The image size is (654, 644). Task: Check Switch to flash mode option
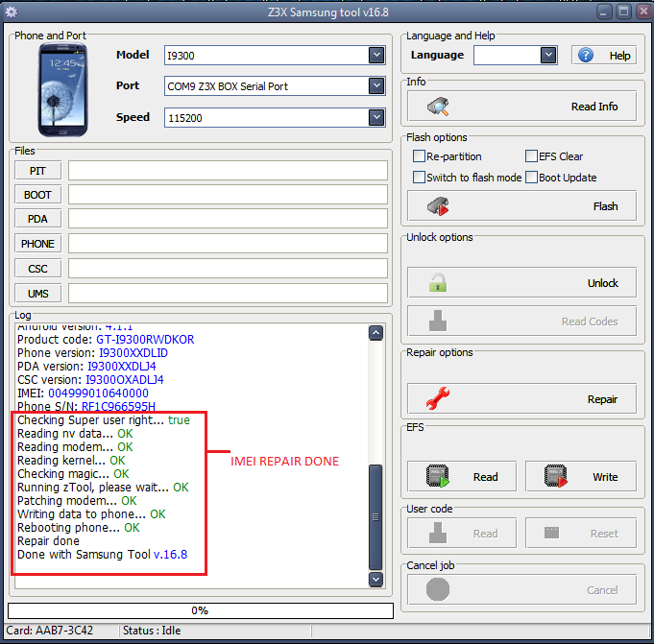pos(419,178)
